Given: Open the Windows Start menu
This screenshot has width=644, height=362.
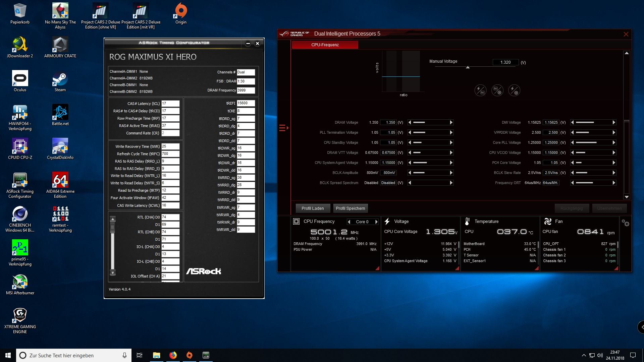Looking at the screenshot, I should 8,355.
